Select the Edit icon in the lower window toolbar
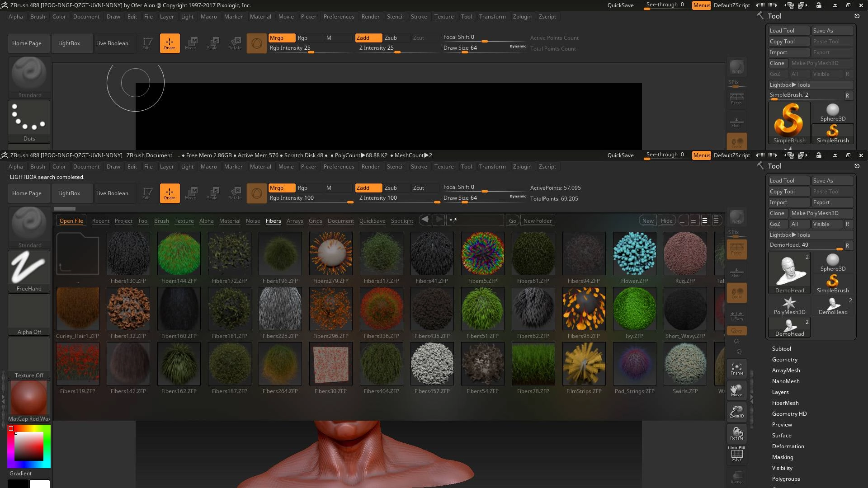 click(x=146, y=193)
